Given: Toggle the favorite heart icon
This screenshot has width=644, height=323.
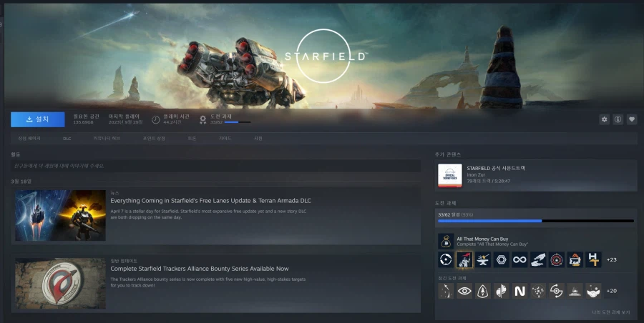Looking at the screenshot, I should click(x=632, y=119).
